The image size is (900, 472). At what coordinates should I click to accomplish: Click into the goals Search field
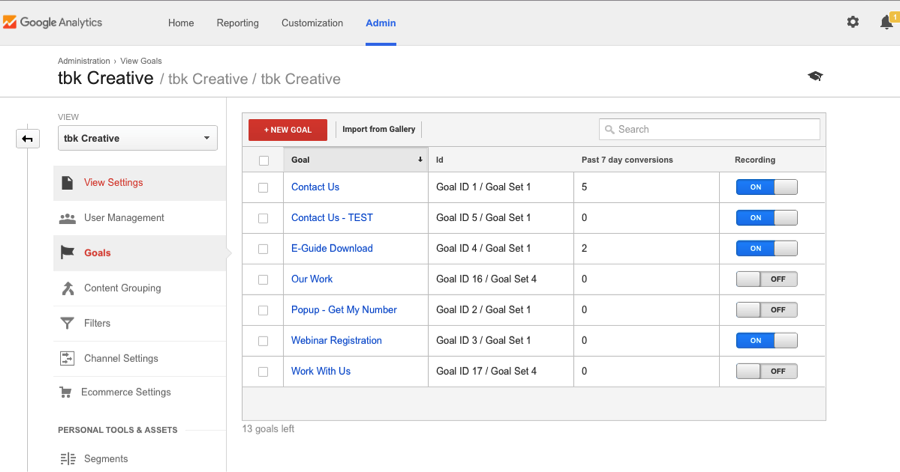pyautogui.click(x=709, y=129)
